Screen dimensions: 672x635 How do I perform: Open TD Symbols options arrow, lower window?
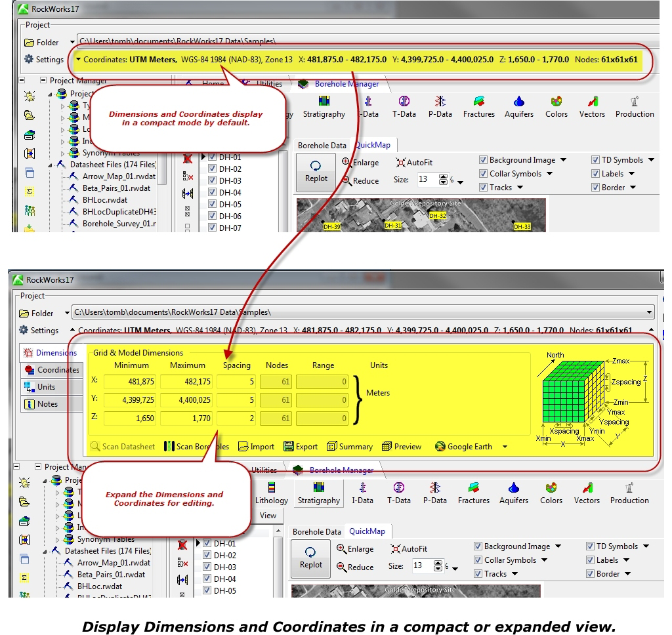(x=646, y=546)
